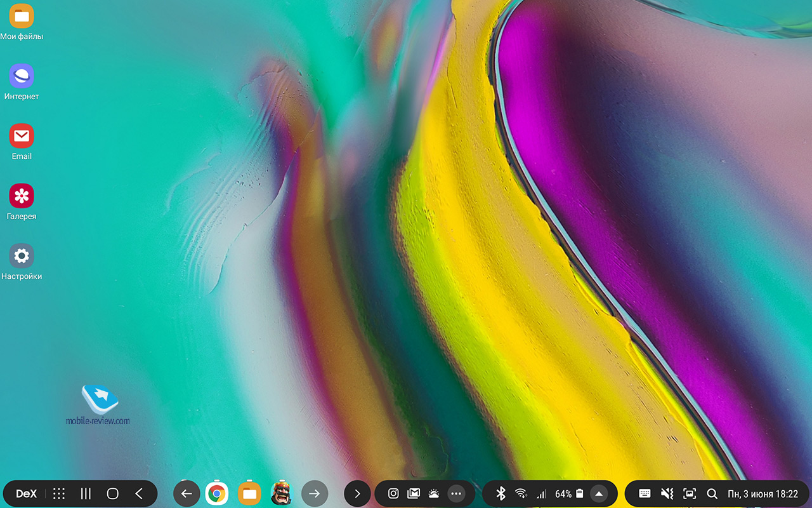Toggle Bluetooth from the status bar
The image size is (812, 508).
(501, 493)
